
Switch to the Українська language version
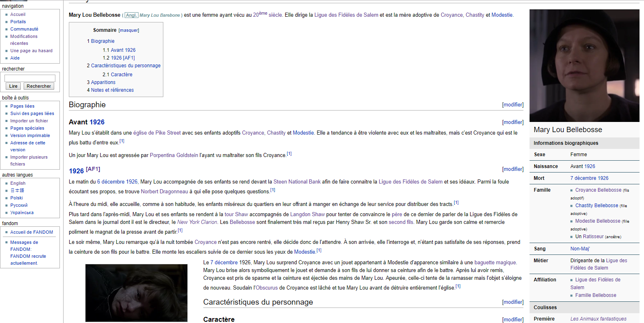pos(22,212)
